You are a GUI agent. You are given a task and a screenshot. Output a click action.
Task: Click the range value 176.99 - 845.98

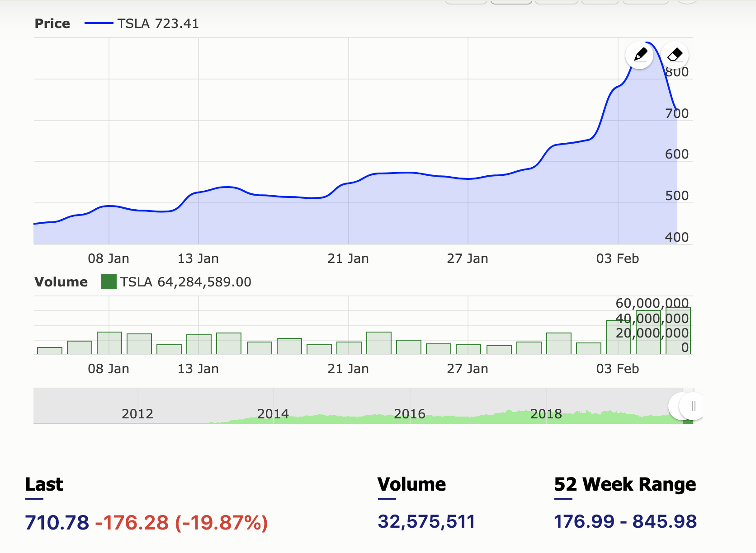625,521
